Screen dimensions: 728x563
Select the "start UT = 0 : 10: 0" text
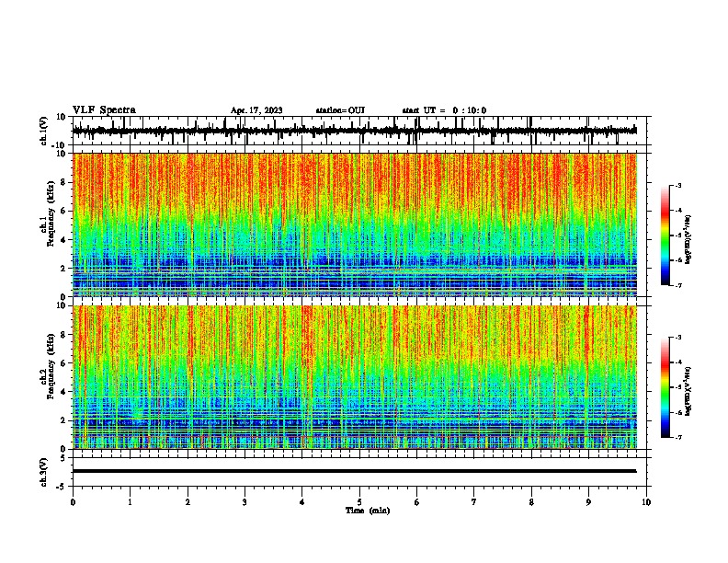(x=444, y=110)
